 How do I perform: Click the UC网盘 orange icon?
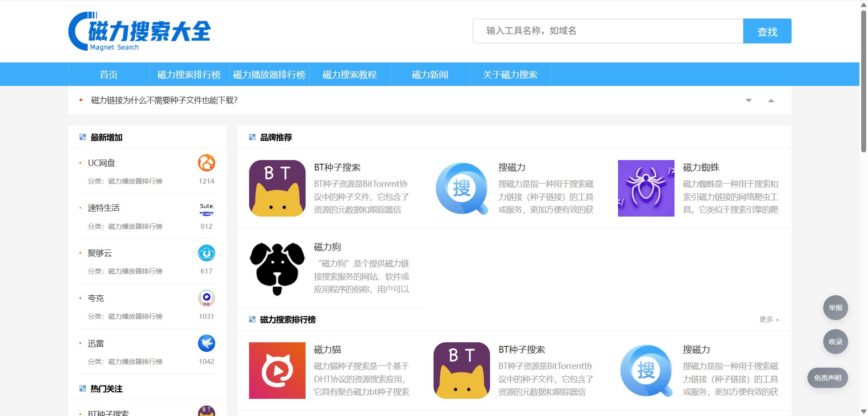click(207, 163)
